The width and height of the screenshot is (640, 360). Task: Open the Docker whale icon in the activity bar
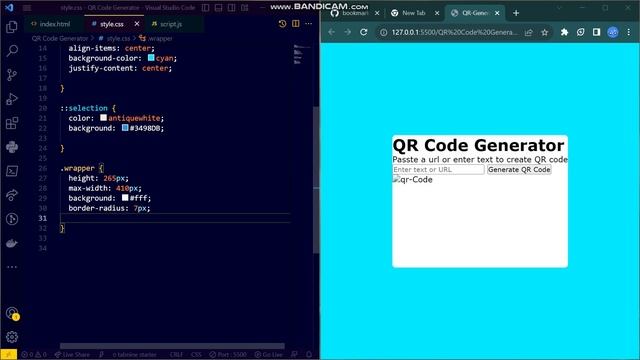(12, 243)
